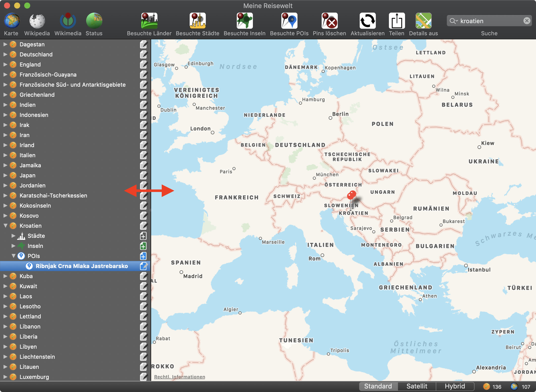Viewport: 536px width, 392px height.
Task: Expand the Städte subgroup
Action: (x=13, y=236)
